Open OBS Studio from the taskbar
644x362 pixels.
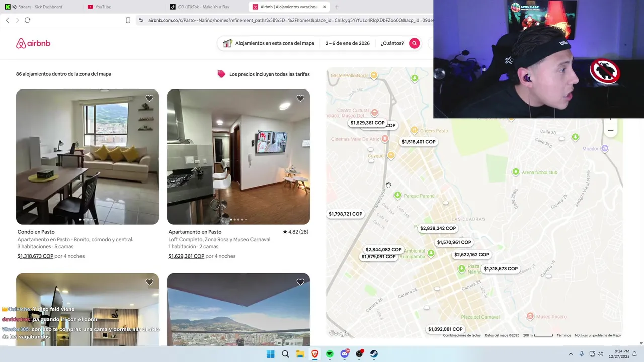coord(359,354)
